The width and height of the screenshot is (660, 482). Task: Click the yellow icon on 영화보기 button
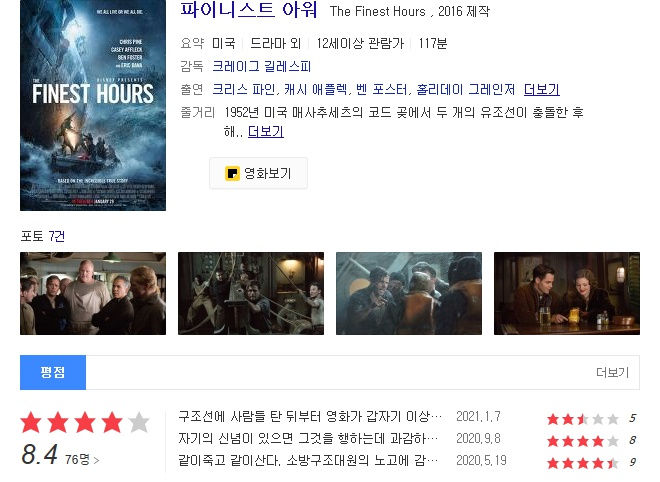232,173
